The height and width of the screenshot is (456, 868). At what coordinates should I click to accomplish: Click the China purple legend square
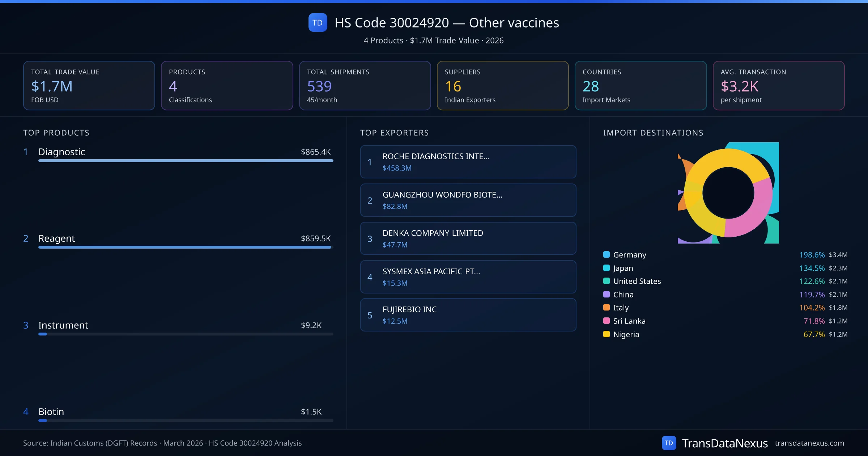click(607, 294)
